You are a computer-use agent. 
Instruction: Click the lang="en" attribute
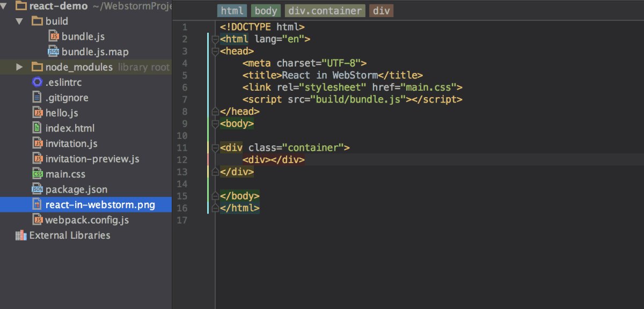coord(280,39)
